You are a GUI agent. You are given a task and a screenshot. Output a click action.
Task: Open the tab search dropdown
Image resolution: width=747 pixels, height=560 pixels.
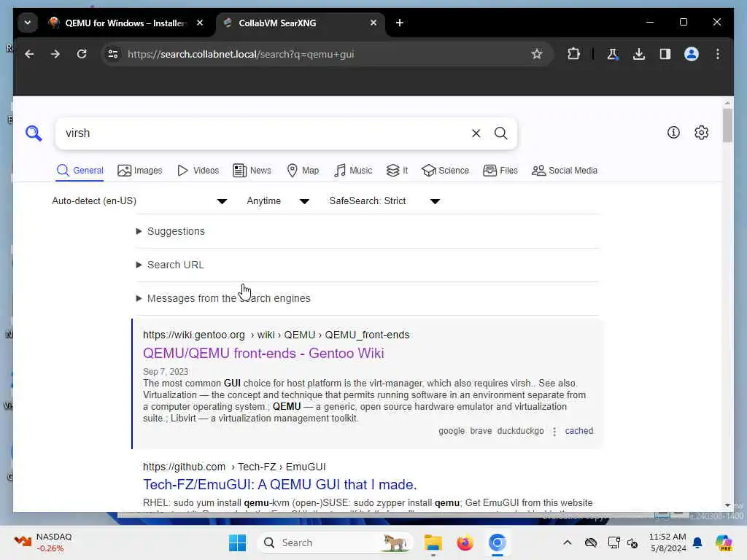tap(28, 23)
